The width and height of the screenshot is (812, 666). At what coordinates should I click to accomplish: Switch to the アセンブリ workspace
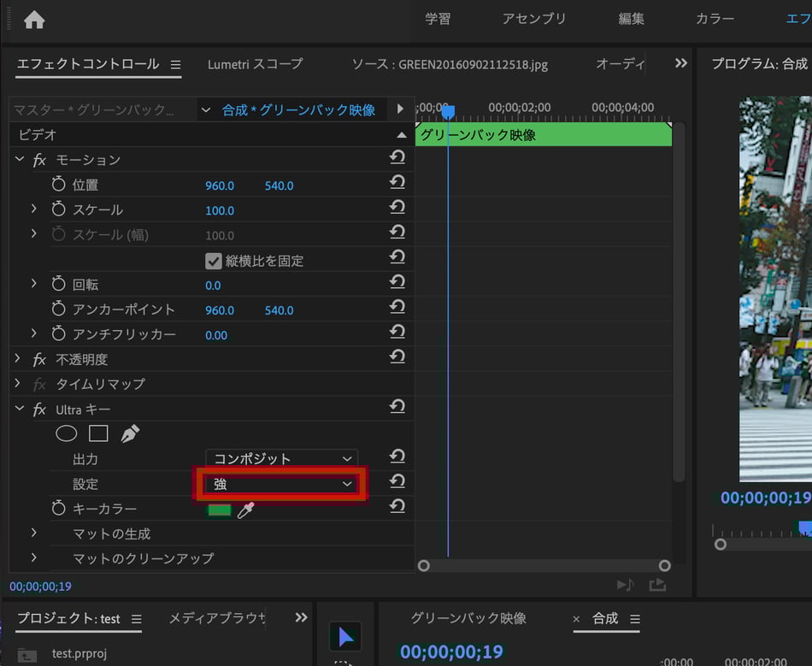click(534, 19)
